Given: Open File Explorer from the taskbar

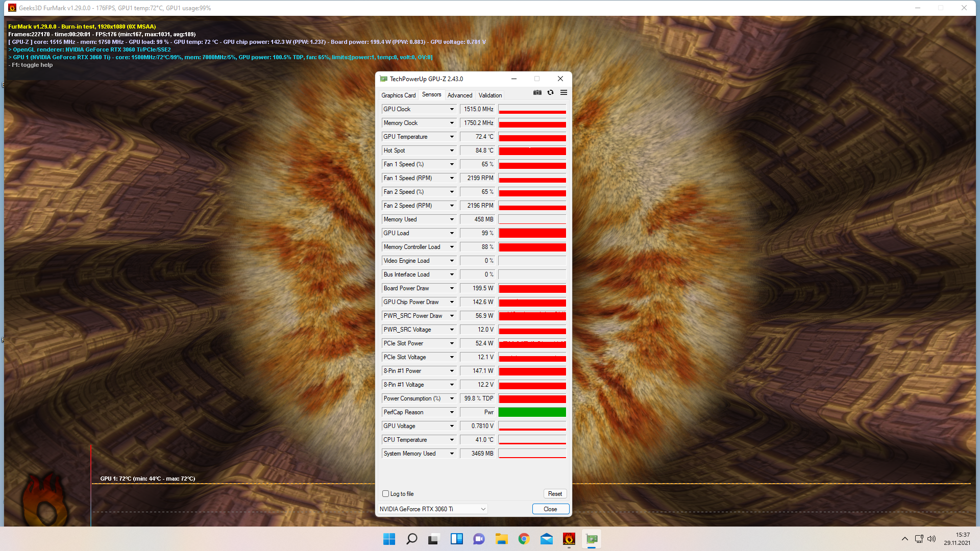Looking at the screenshot, I should [501, 539].
